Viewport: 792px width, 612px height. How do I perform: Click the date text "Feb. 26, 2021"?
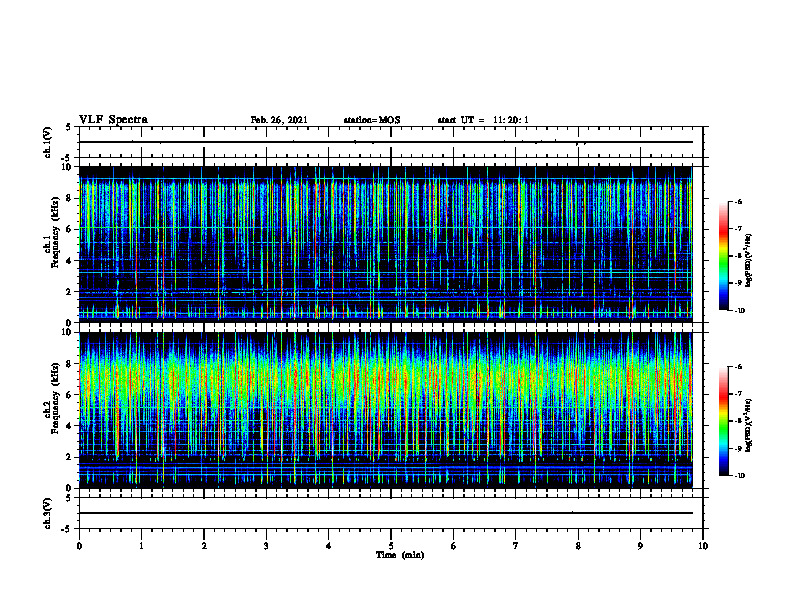(279, 120)
